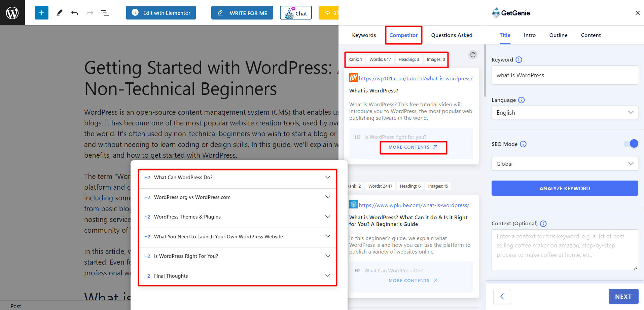Click the Images: 15 badge
The width and height of the screenshot is (644, 310).
pyautogui.click(x=438, y=186)
